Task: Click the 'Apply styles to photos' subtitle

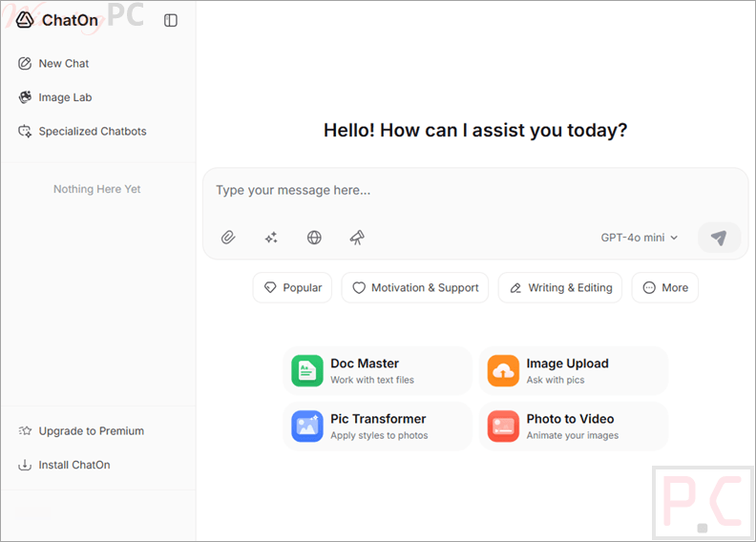Action: point(379,435)
